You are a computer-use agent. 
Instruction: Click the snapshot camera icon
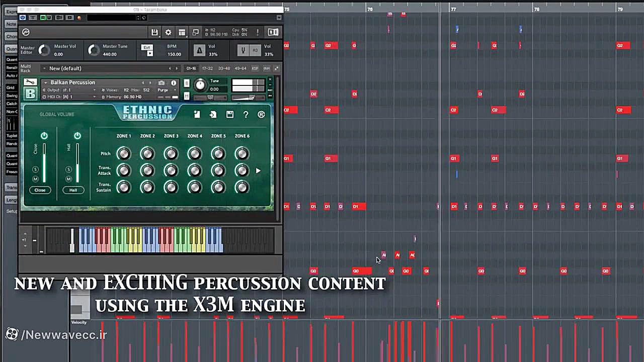click(162, 83)
